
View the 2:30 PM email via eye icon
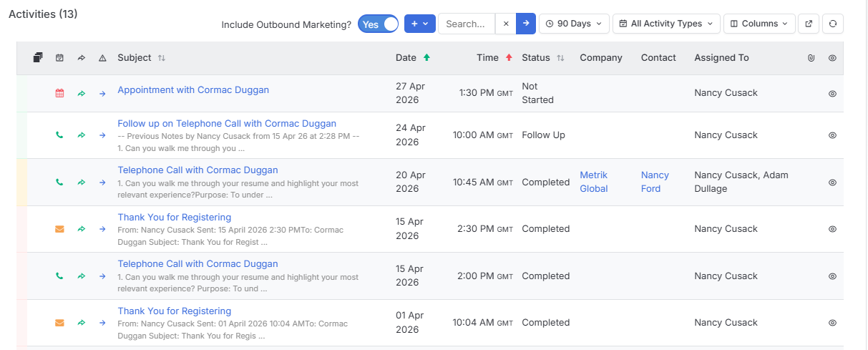[832, 229]
